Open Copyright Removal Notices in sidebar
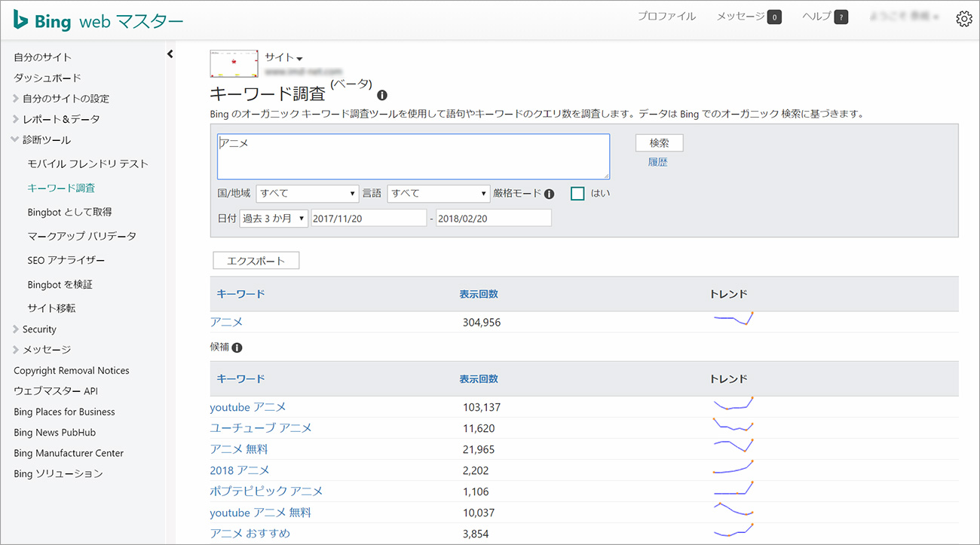Screen dimensions: 980x545 tap(72, 371)
